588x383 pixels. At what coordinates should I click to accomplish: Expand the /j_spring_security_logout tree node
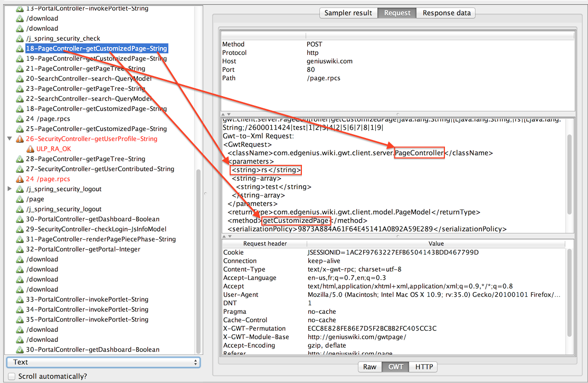click(10, 189)
